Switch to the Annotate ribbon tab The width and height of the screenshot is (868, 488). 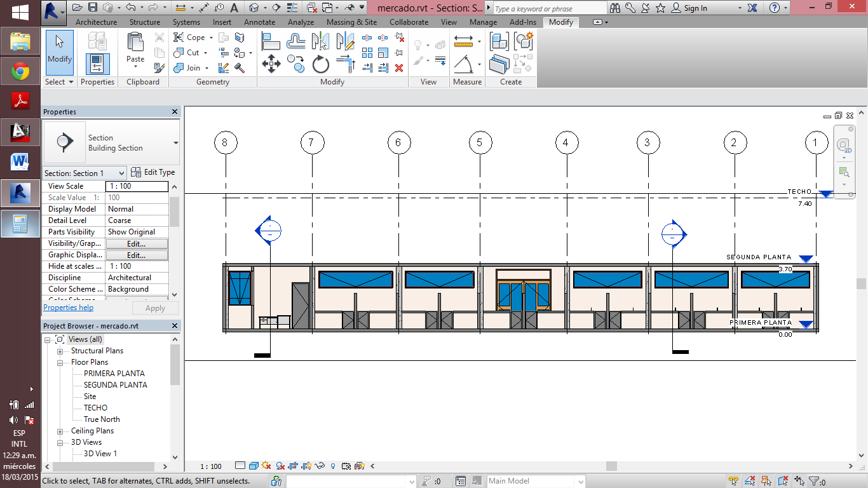tap(259, 22)
